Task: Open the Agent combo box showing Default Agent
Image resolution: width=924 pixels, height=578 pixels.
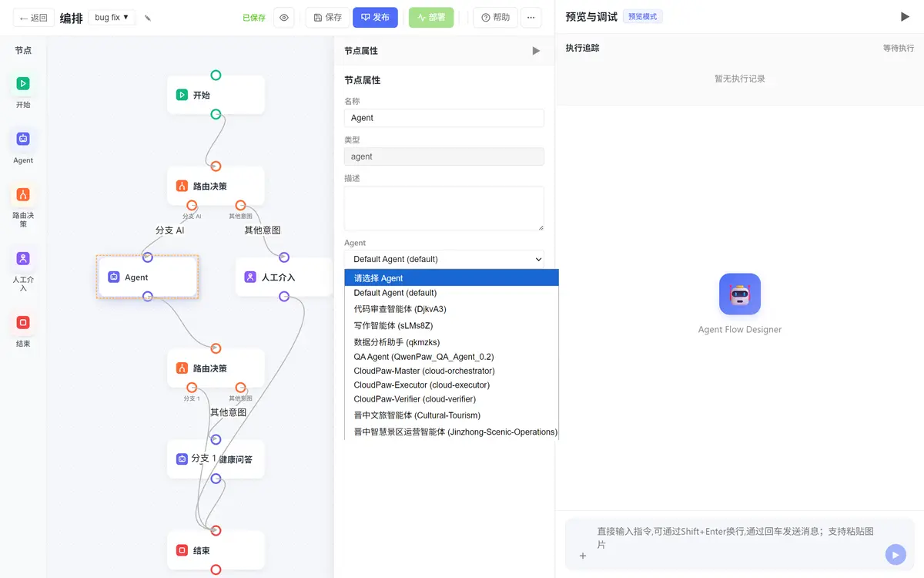Action: (444, 259)
